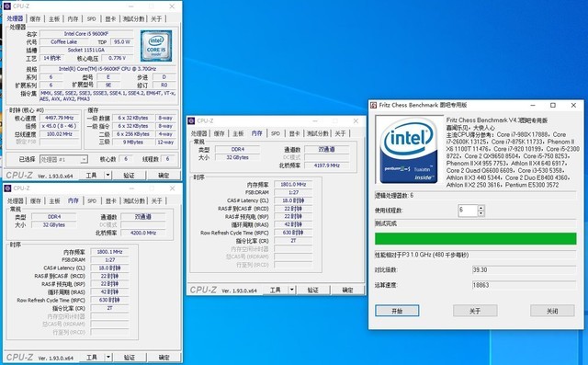Viewport: 588px width, 365px height.
Task: Click the multiplier value x 45.0 (8 - 46)
Action: click(x=59, y=126)
